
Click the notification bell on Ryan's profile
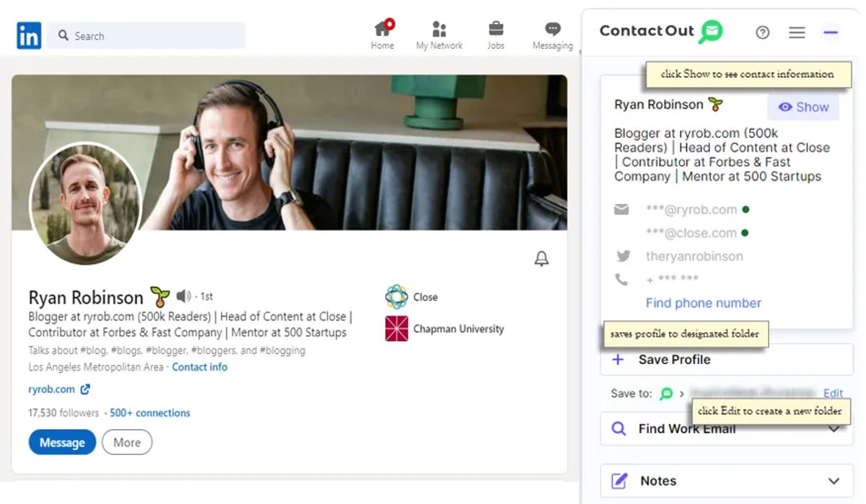tap(541, 259)
